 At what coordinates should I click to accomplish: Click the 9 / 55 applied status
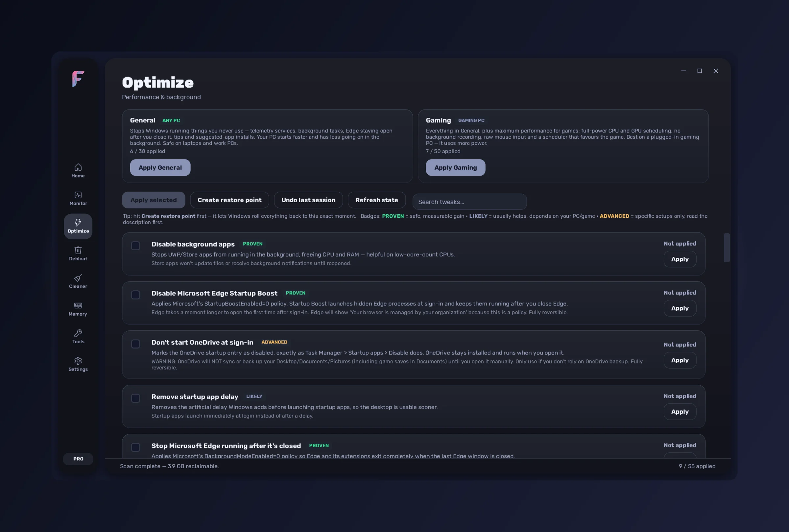click(x=697, y=467)
